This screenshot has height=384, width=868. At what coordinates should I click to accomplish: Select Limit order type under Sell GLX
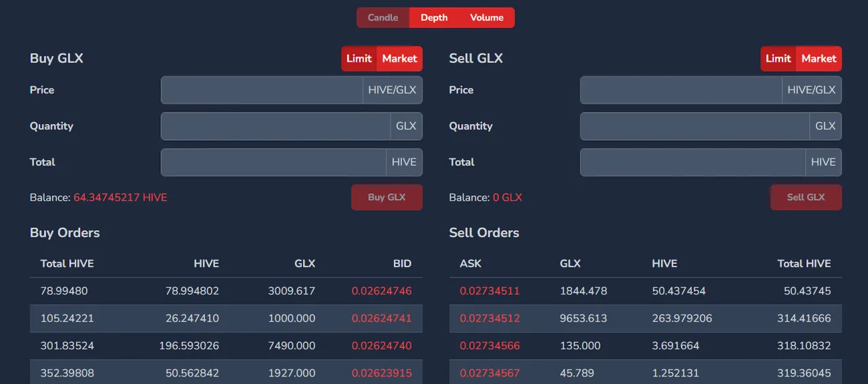(x=778, y=58)
